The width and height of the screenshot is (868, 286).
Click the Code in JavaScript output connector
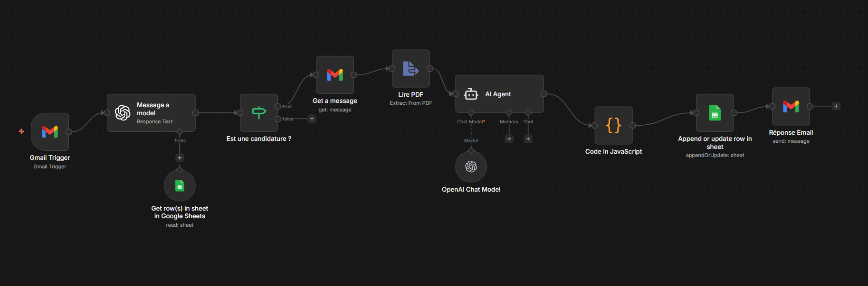coord(633,126)
